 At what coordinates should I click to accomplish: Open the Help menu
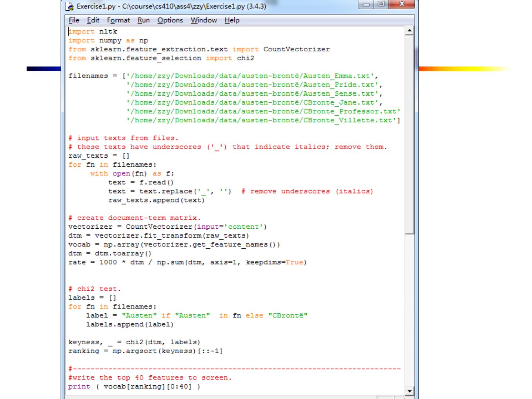(232, 20)
